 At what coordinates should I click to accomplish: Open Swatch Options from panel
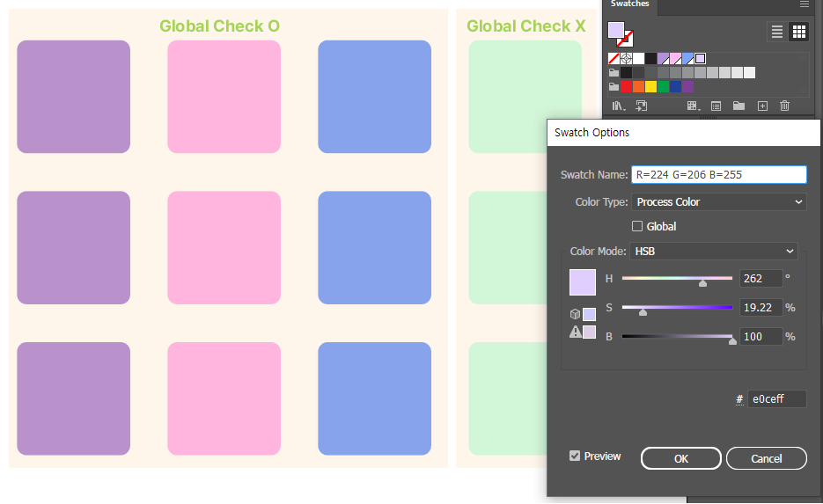pyautogui.click(x=716, y=106)
